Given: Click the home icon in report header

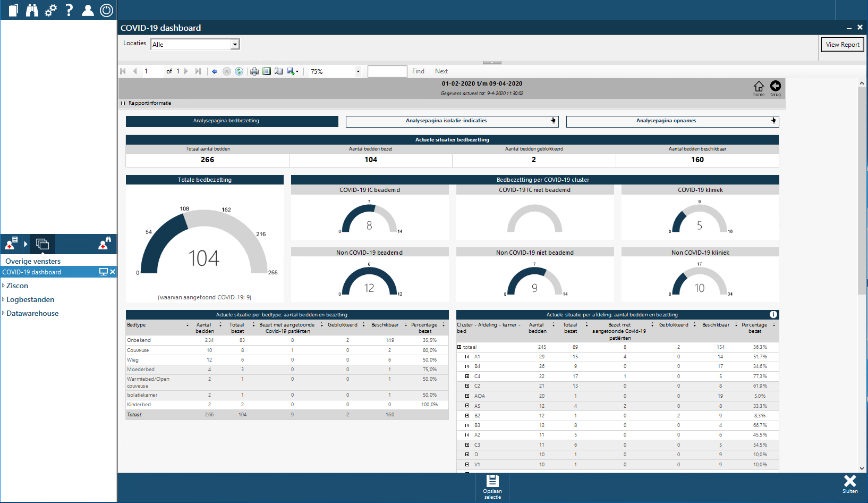Looking at the screenshot, I should tap(759, 88).
